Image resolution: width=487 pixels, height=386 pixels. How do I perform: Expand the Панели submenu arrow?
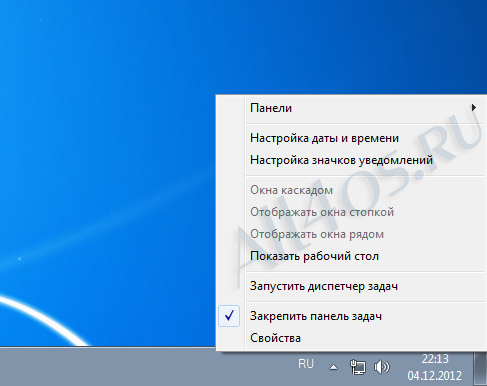473,108
